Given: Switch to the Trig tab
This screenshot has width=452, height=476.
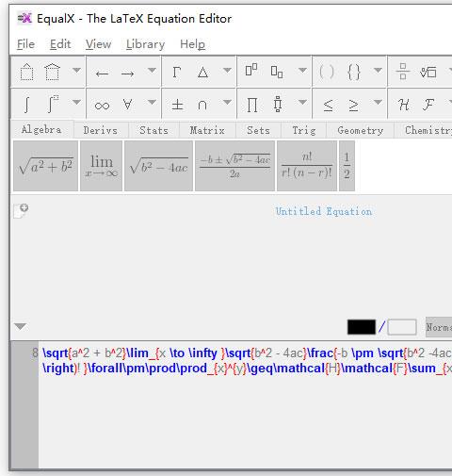Looking at the screenshot, I should pos(304,130).
